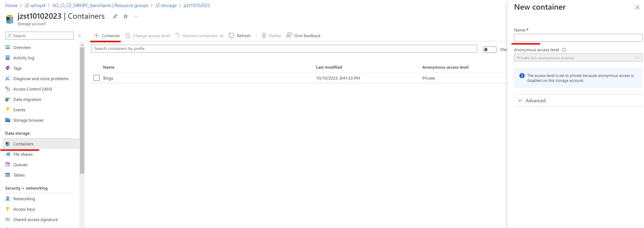Click the Tables icon
The height and width of the screenshot is (228, 644).
8,175
